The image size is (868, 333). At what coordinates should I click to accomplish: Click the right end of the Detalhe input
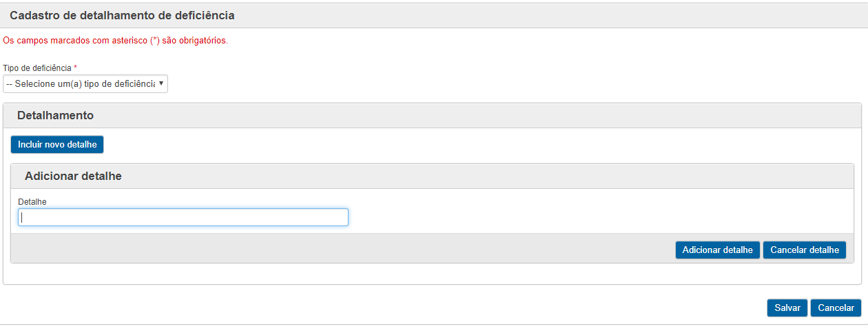point(341,217)
